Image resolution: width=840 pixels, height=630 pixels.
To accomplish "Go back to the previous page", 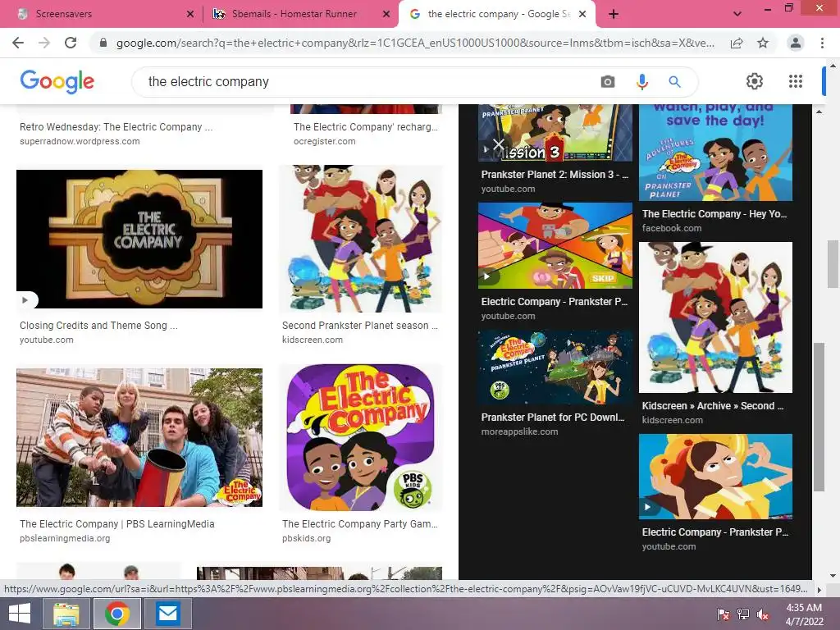I will point(18,43).
